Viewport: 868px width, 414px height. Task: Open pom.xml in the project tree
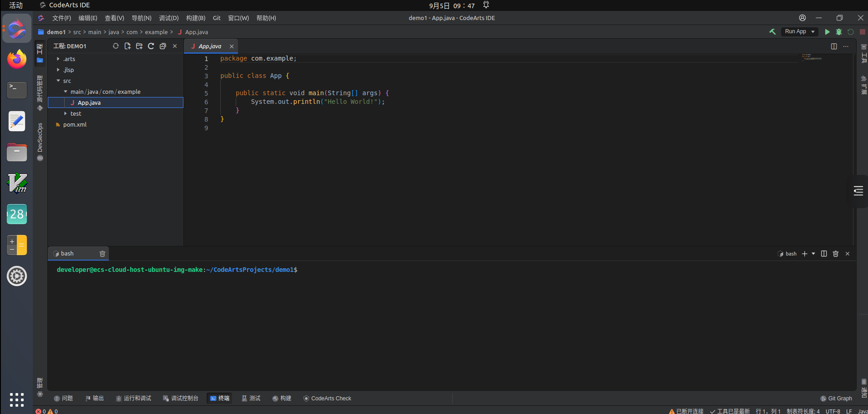75,125
